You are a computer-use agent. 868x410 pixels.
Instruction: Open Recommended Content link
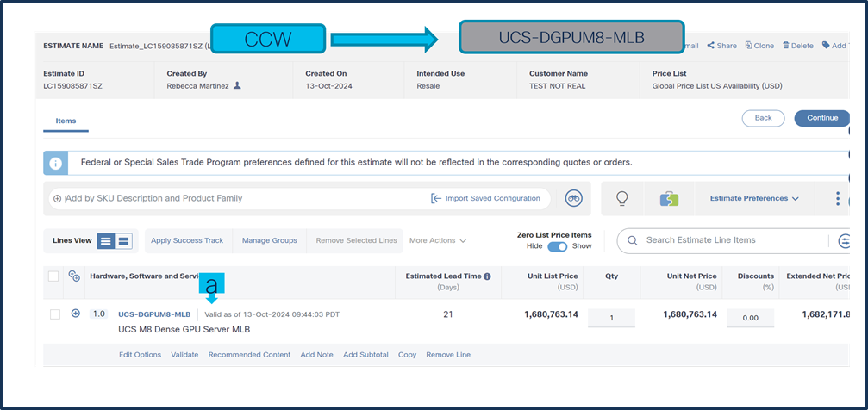249,355
